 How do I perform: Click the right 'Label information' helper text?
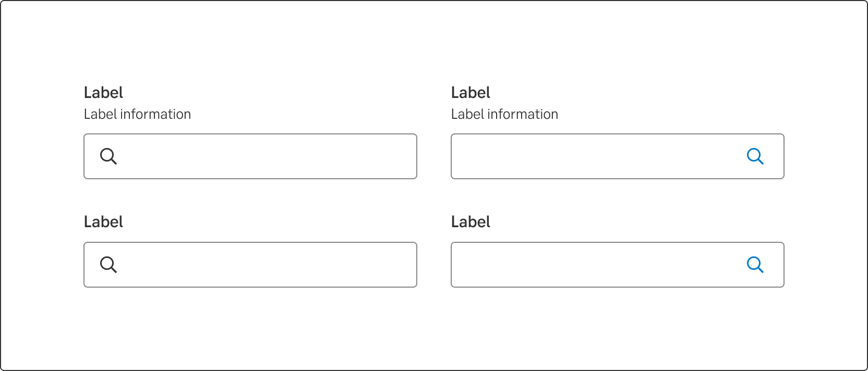tap(504, 114)
